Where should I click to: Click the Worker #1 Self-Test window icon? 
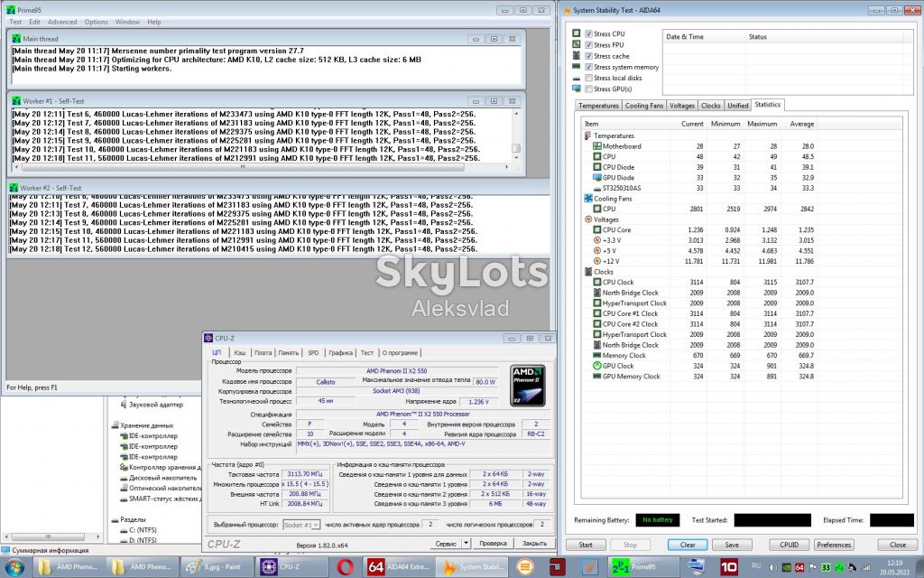[16, 101]
